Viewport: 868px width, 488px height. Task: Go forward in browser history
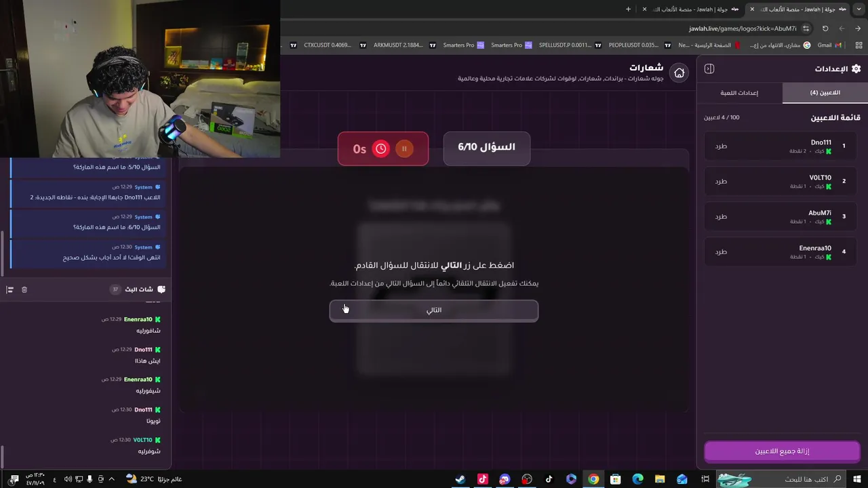click(x=842, y=28)
